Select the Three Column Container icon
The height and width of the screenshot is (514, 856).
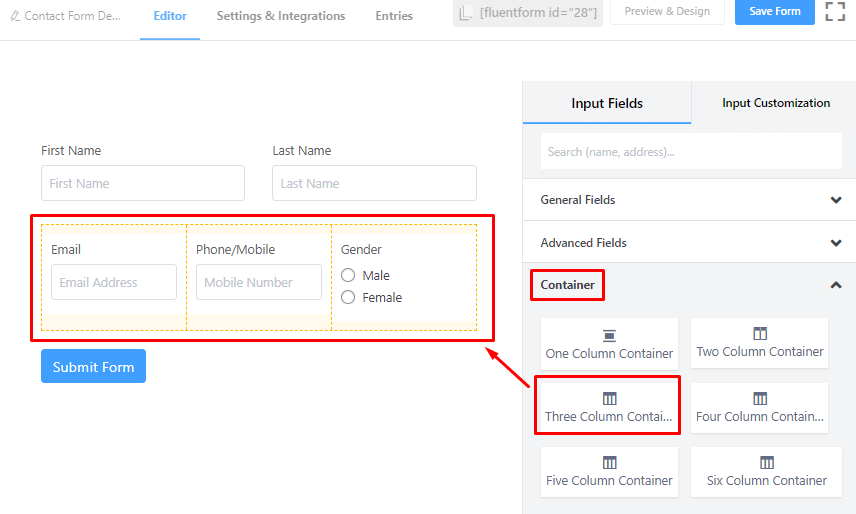coord(609,399)
